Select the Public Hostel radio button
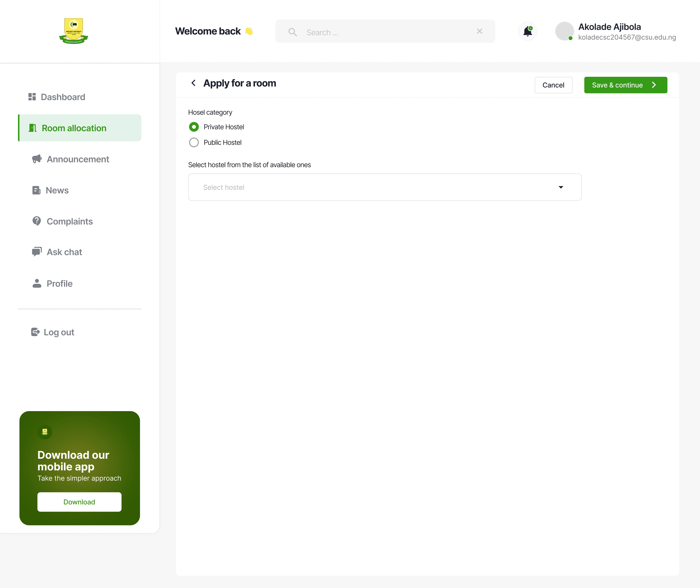Viewport: 700px width, 588px height. 194,143
